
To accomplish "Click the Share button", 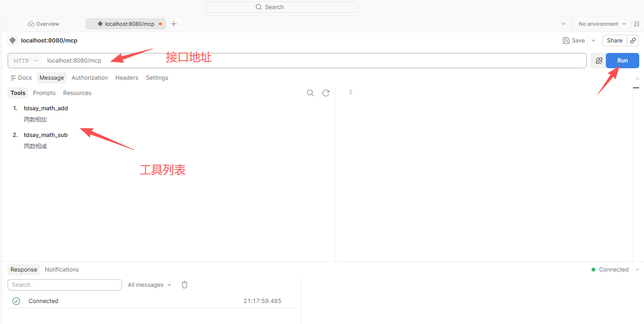I will pos(614,41).
